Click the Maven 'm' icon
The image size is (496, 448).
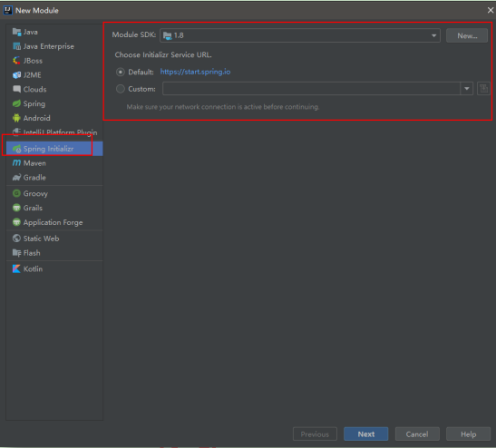(16, 163)
